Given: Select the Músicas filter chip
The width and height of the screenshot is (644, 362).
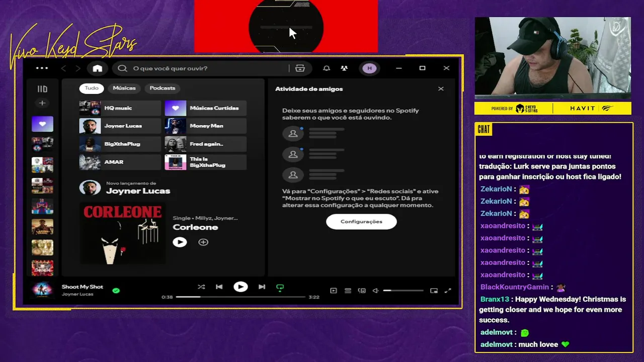Looking at the screenshot, I should pyautogui.click(x=124, y=88).
